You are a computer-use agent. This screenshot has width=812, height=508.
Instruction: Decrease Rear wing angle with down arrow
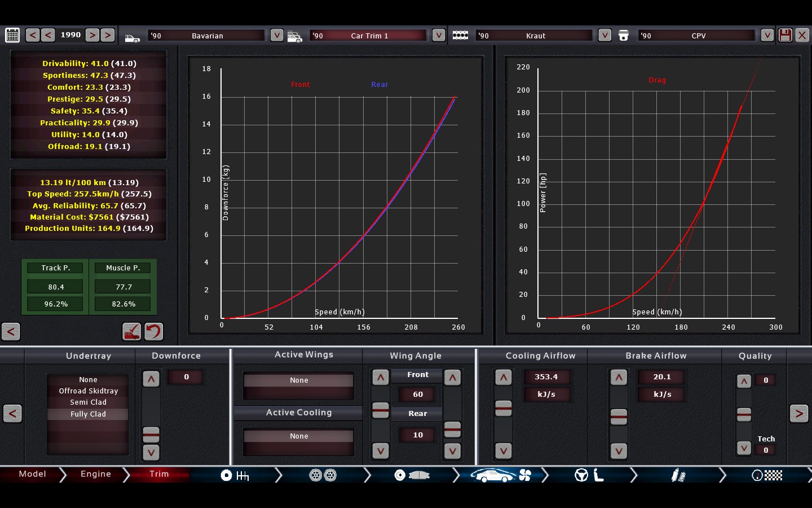[452, 450]
